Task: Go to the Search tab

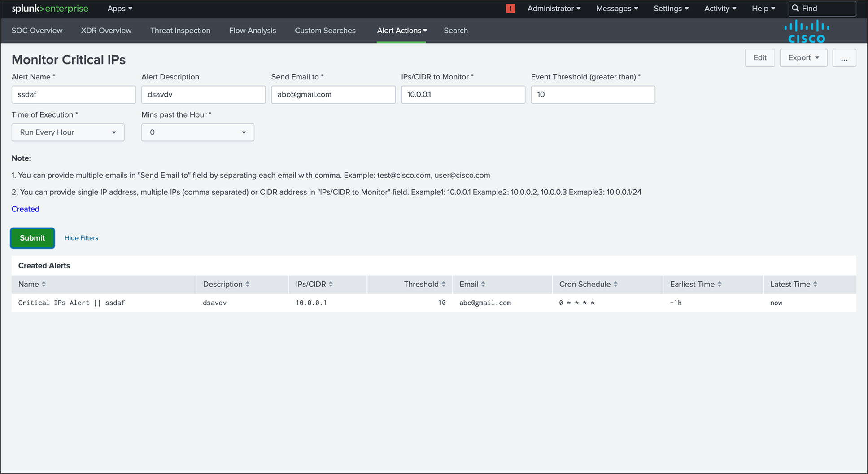Action: (456, 31)
